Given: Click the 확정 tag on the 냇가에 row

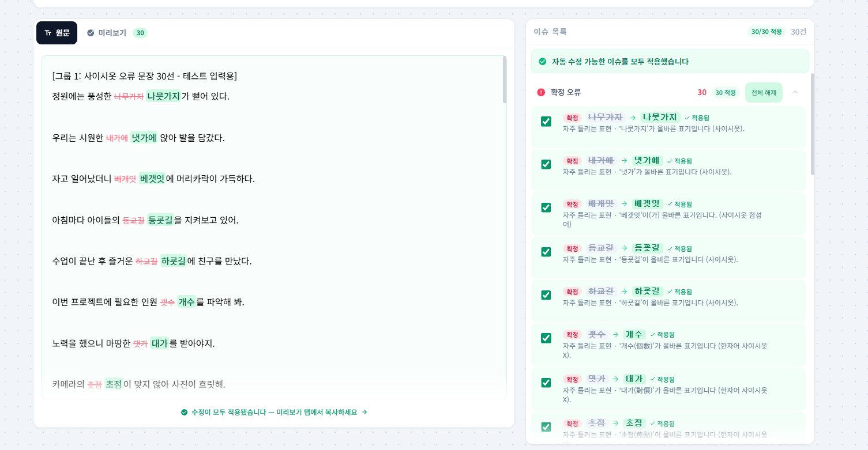Looking at the screenshot, I should pyautogui.click(x=572, y=161).
